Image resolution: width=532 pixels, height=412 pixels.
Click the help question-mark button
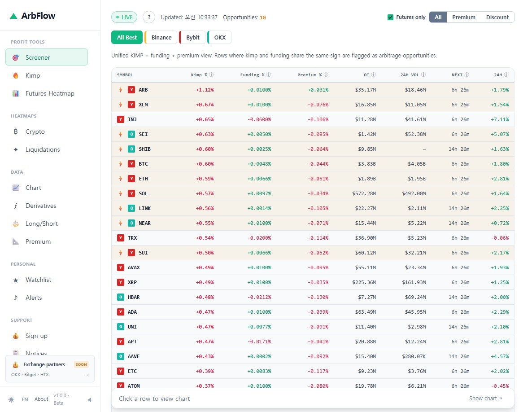[149, 17]
